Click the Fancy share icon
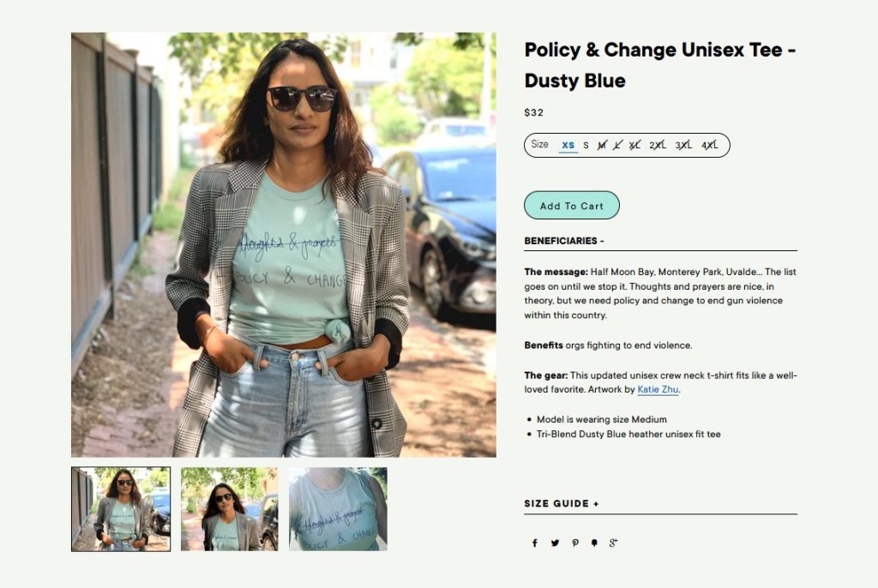878x588 pixels. point(594,543)
